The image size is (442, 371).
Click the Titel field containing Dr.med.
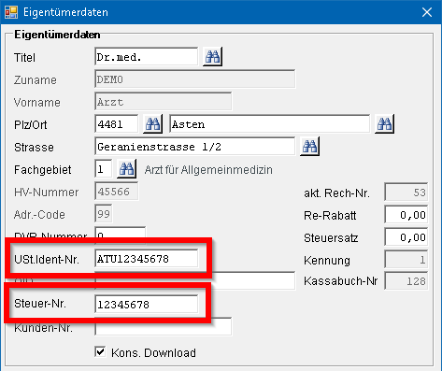(x=146, y=57)
